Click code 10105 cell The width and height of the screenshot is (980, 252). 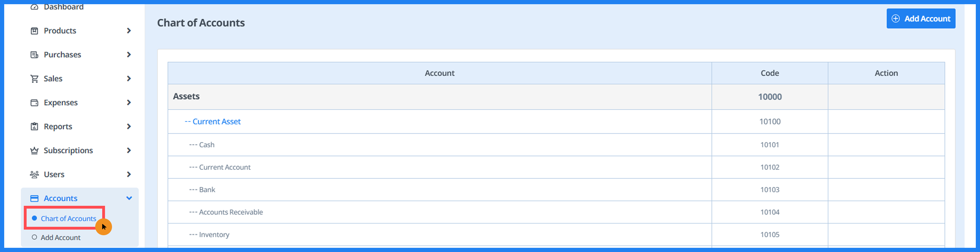(770, 234)
